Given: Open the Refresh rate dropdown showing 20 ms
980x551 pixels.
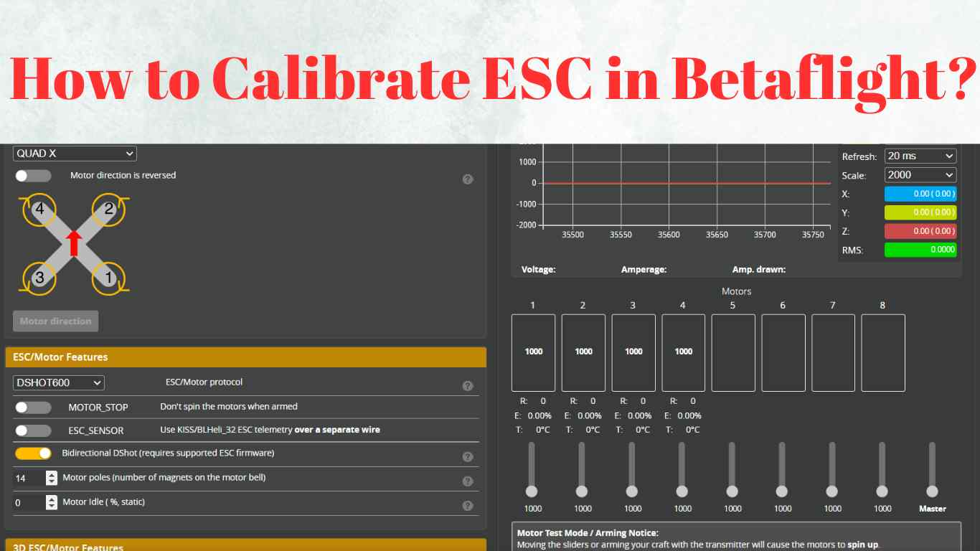Looking at the screenshot, I should pos(920,156).
